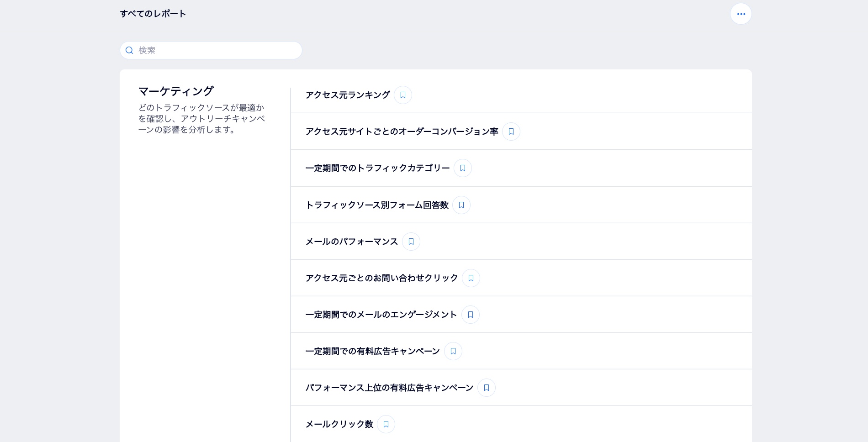Bookmark the アクセス元ランキング report
This screenshot has height=442, width=868.
coord(402,95)
